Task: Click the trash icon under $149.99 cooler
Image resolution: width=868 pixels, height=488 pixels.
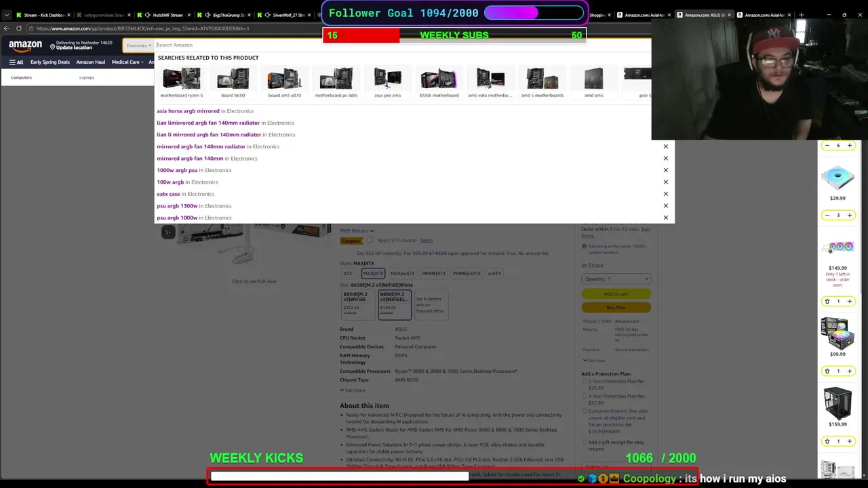Action: point(827,301)
